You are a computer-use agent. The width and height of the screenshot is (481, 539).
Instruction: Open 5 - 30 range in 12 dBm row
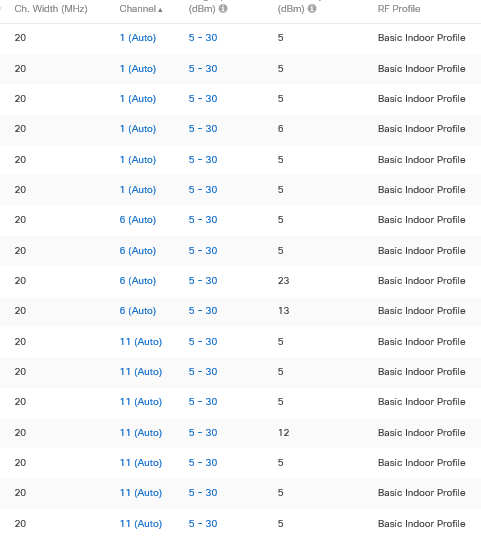point(203,432)
